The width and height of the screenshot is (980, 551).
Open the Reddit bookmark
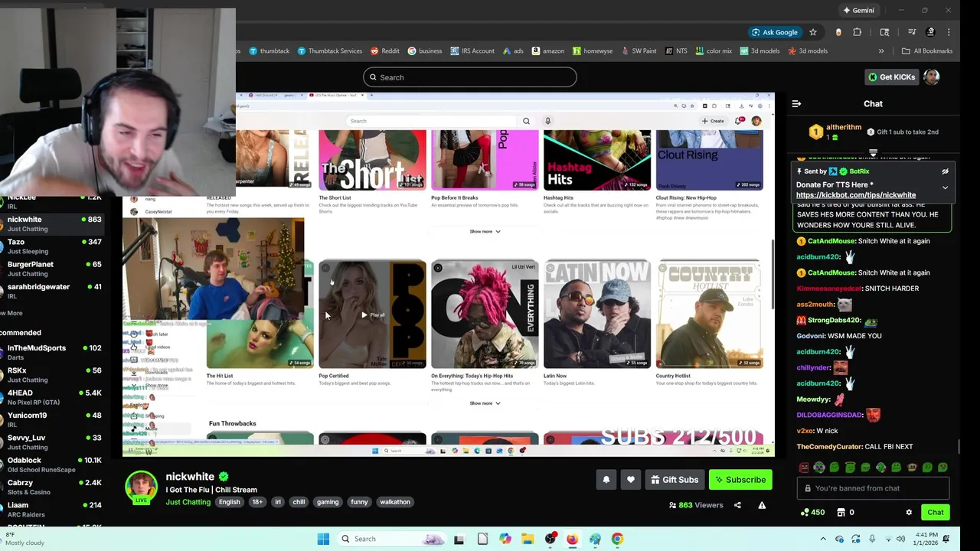(x=384, y=51)
